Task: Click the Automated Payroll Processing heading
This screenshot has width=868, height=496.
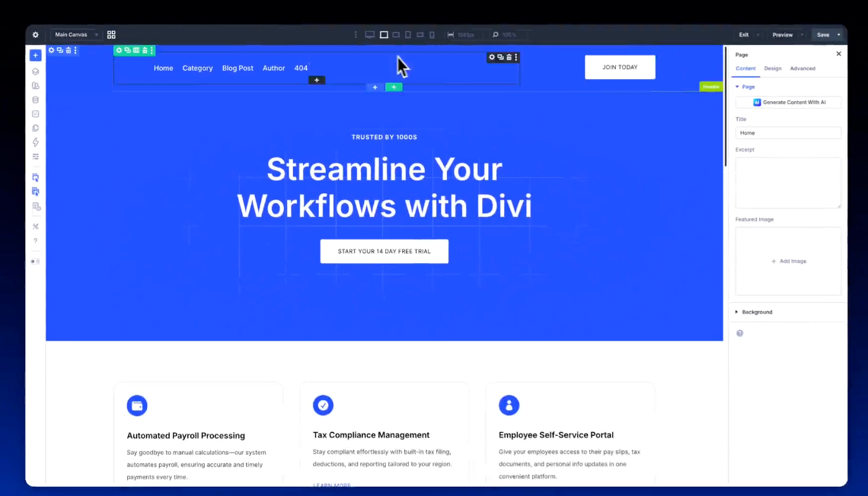Action: [x=186, y=436]
